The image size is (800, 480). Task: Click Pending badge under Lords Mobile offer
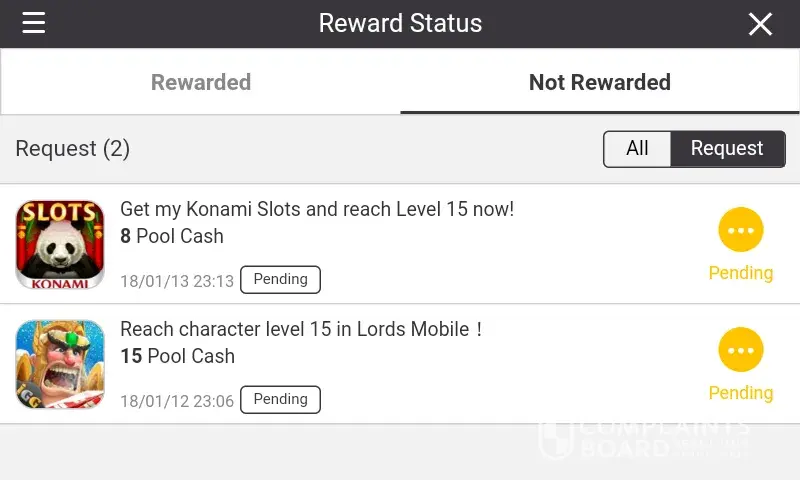280,400
